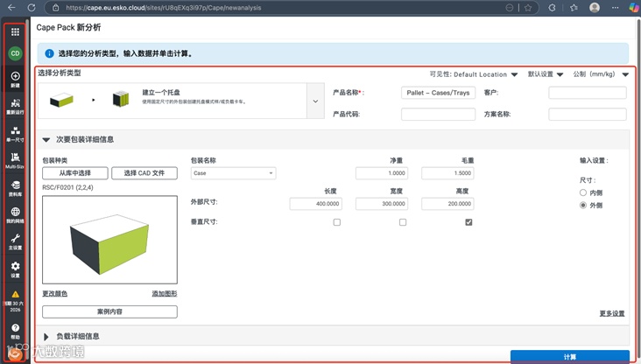This screenshot has width=641, height=364.
Task: Collapse the 次要包装详细信息 section
Action: [x=46, y=140]
